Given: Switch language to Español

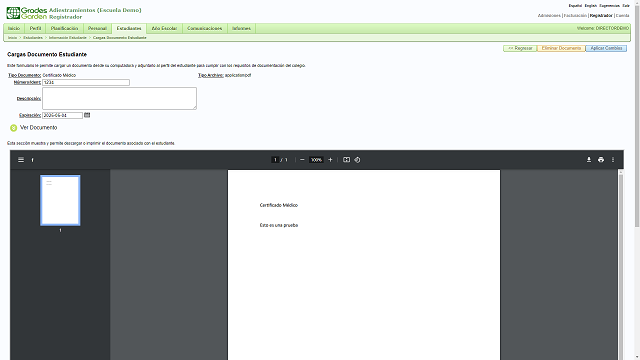Looking at the screenshot, I should [x=575, y=6].
